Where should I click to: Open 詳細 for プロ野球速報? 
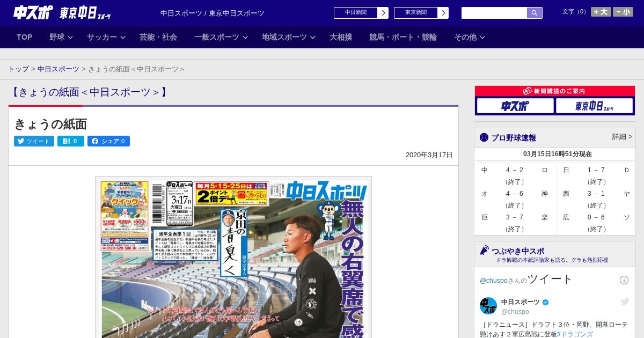[x=622, y=137]
